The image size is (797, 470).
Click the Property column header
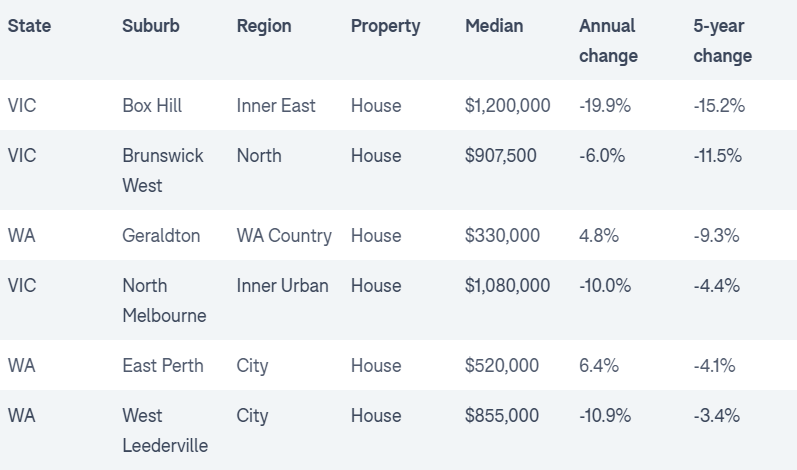[386, 26]
